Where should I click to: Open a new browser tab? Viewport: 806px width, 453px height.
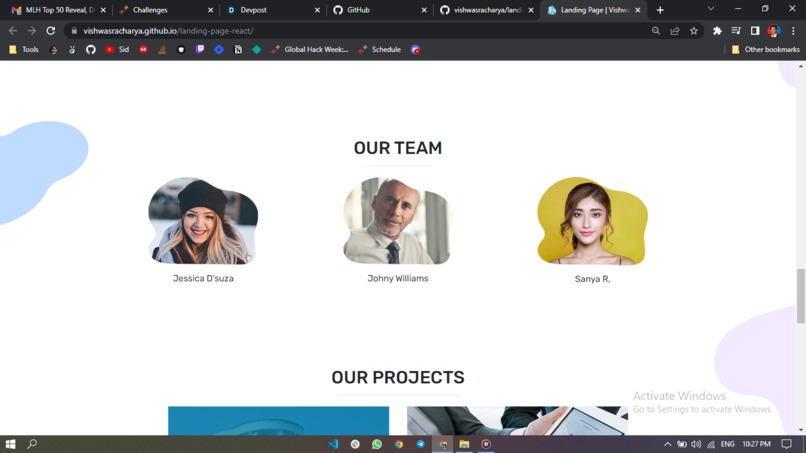pos(660,10)
